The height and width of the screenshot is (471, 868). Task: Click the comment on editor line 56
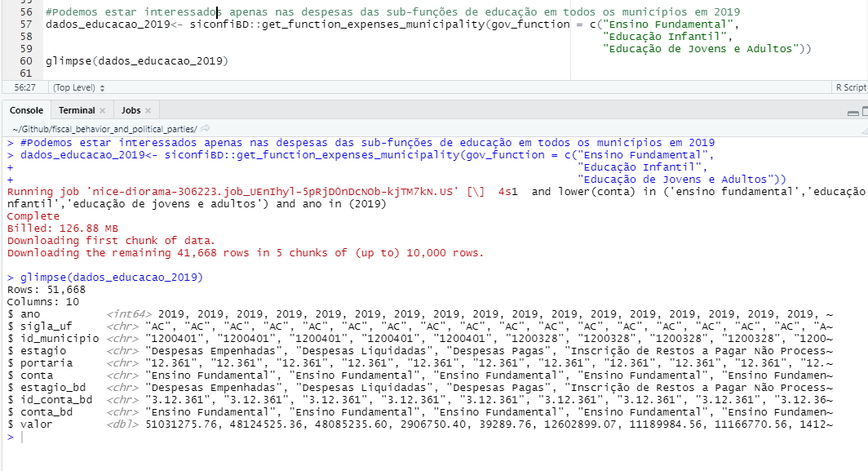click(x=393, y=11)
